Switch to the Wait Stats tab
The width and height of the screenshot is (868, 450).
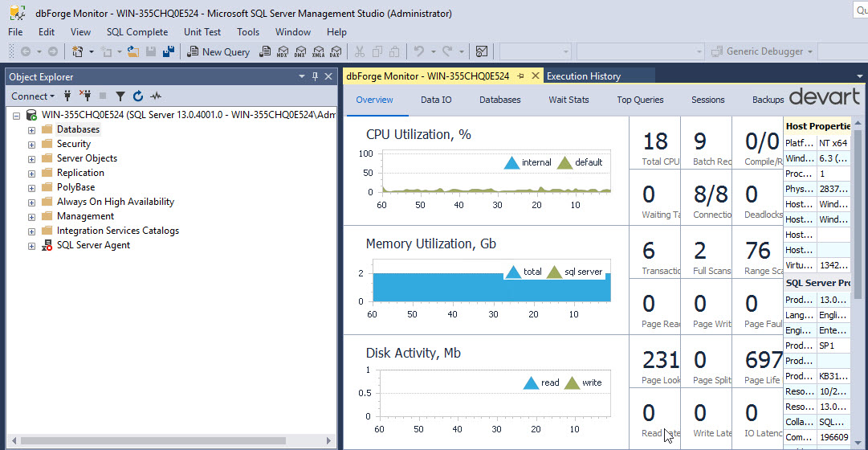click(568, 100)
